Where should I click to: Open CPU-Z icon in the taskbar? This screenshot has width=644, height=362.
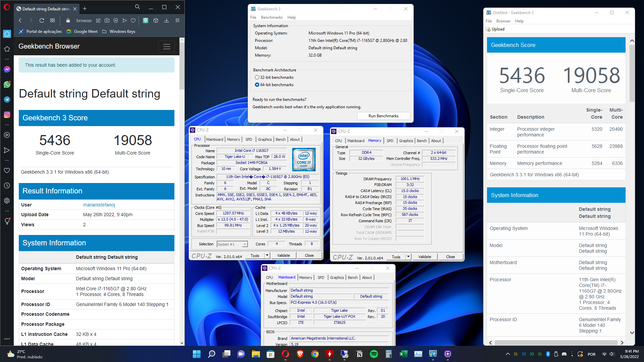[x=448, y=354]
